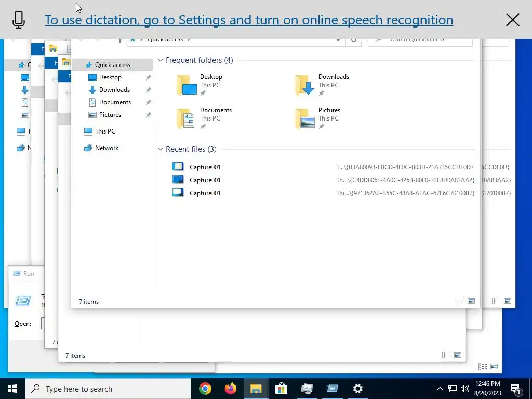Image resolution: width=532 pixels, height=399 pixels.
Task: Select Capture001 with path ending 33E8D0A83AA2
Action: coord(323,180)
